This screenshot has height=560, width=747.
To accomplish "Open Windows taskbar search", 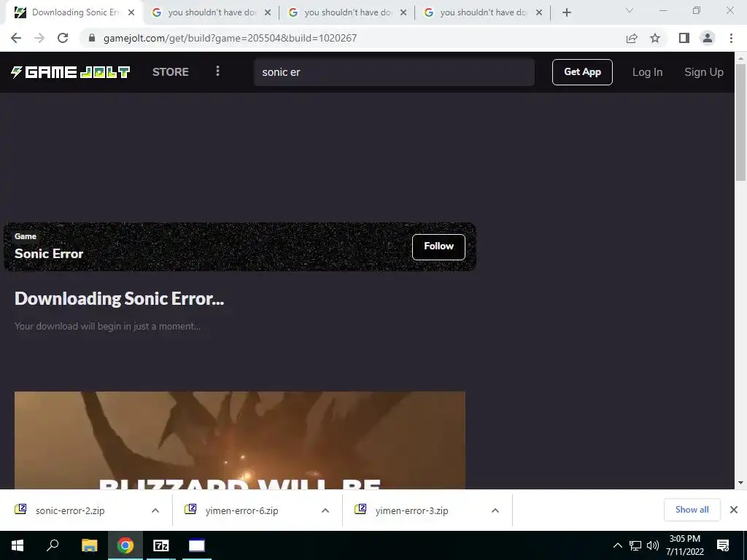I will [53, 545].
